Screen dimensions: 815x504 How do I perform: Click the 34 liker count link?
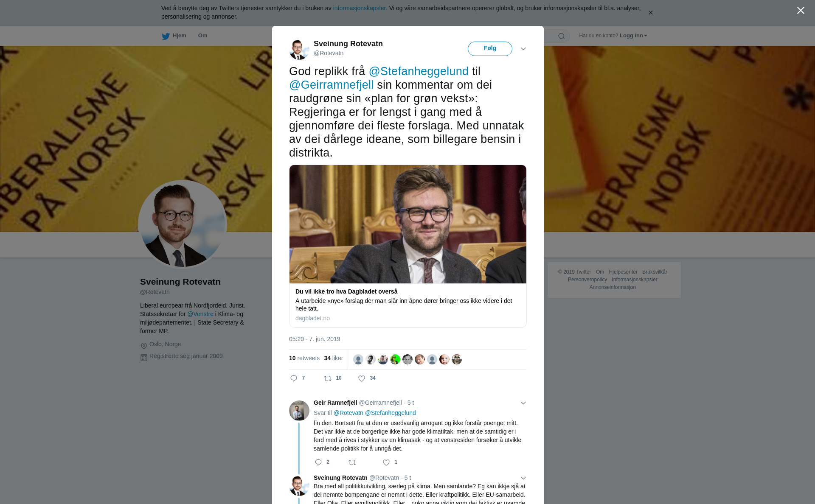[333, 358]
